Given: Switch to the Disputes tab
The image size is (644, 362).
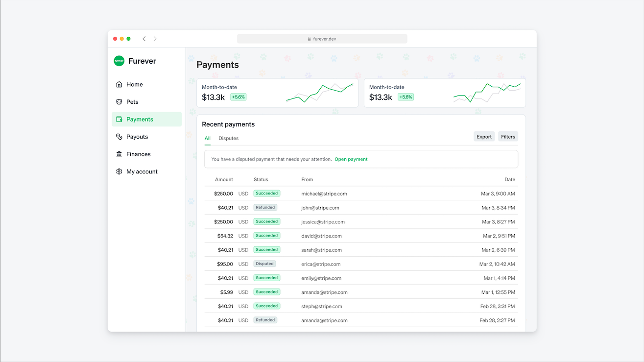Looking at the screenshot, I should point(228,138).
